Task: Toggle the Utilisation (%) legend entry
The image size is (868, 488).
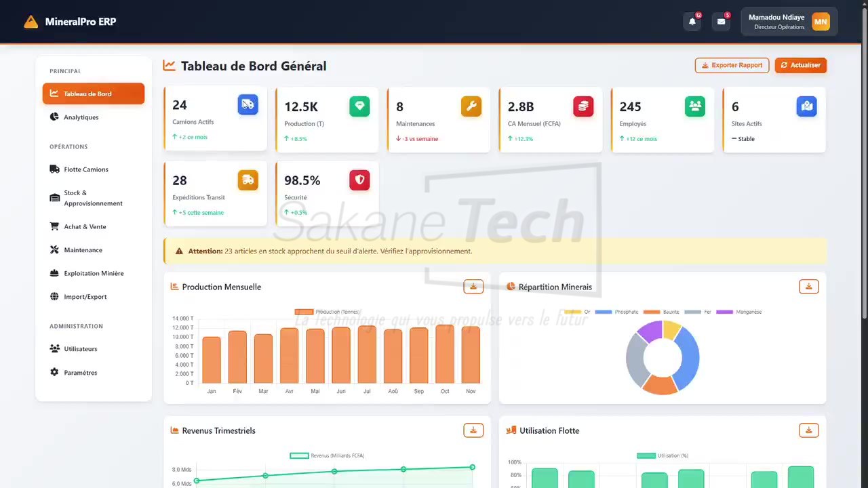Action: click(663, 455)
